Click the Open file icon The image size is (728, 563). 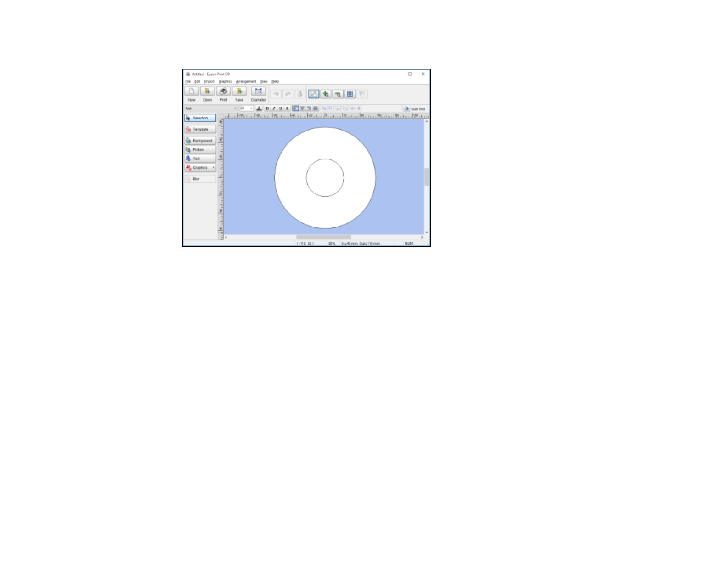coord(208,91)
